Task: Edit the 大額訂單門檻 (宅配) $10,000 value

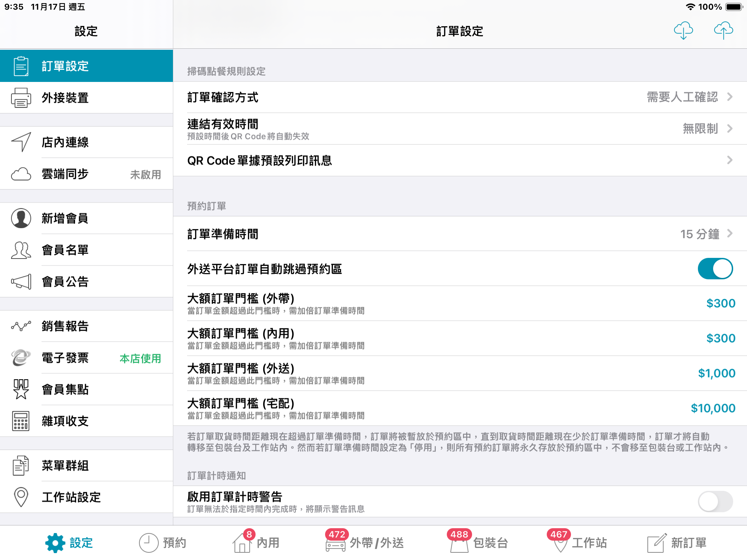Action: coord(713,408)
